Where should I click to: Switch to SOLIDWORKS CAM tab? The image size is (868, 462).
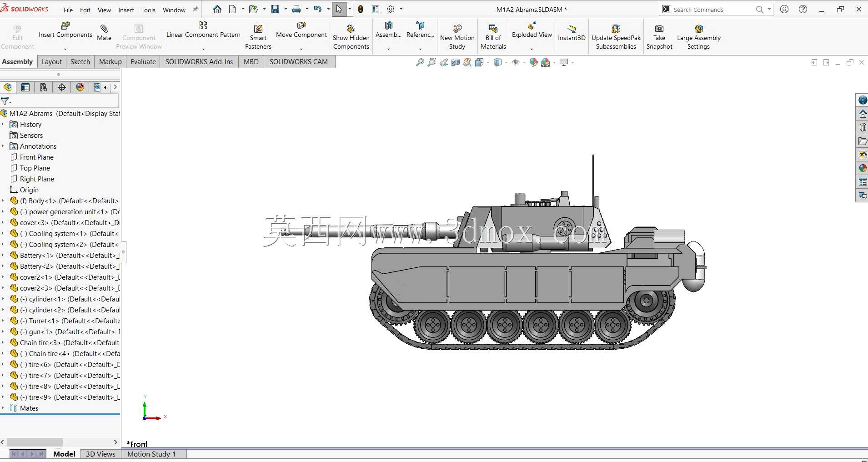(298, 62)
